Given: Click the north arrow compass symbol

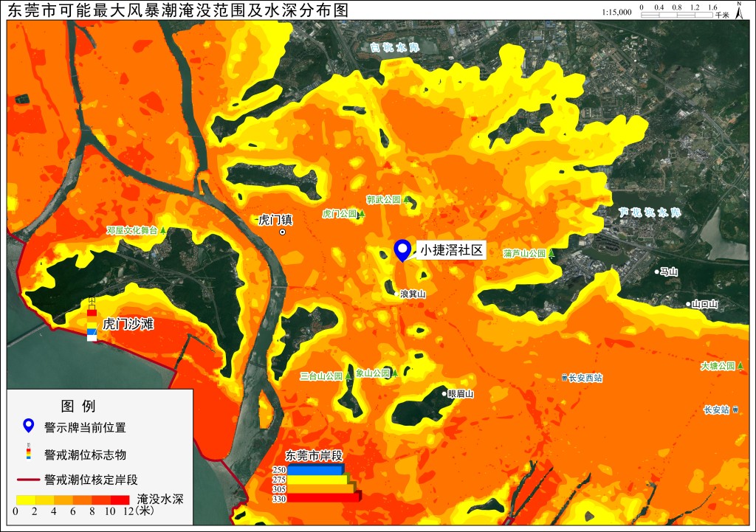Looking at the screenshot, I should coord(739,10).
